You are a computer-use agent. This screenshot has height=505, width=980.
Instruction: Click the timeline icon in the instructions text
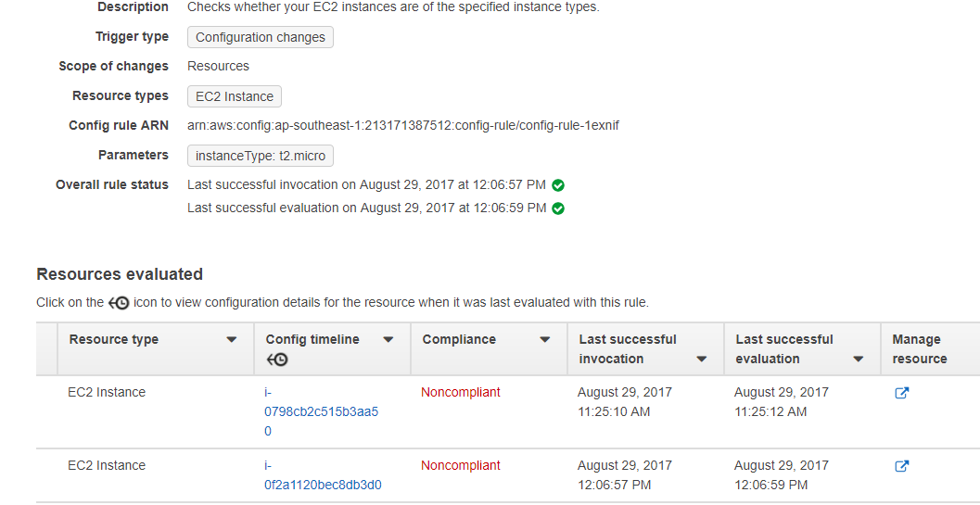coord(119,303)
